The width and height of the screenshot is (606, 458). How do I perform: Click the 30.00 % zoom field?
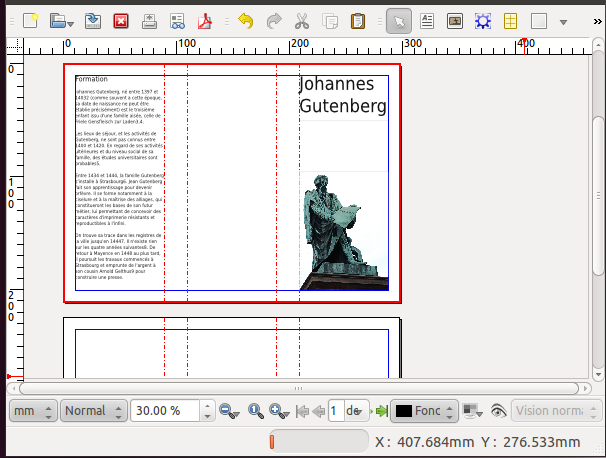pyautogui.click(x=165, y=410)
